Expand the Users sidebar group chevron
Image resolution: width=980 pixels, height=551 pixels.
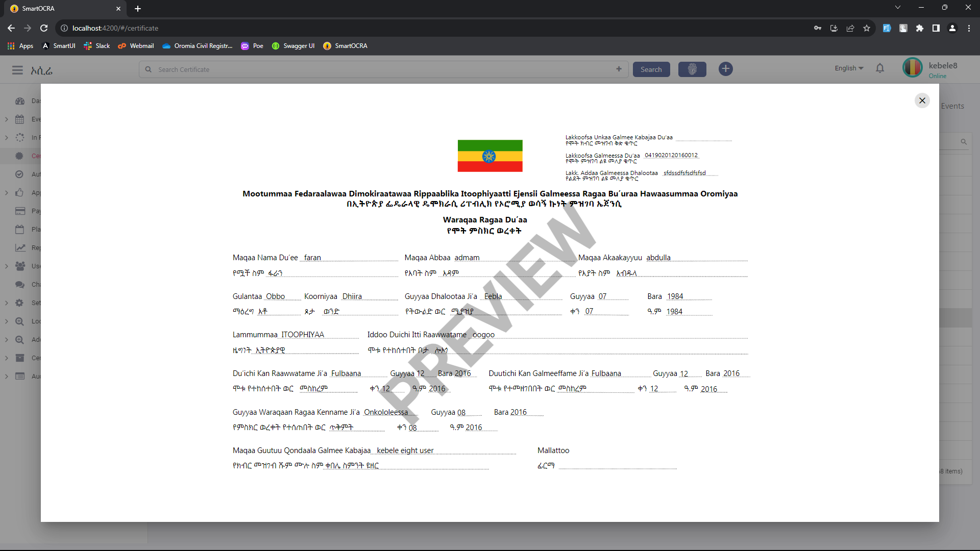tap(6, 266)
